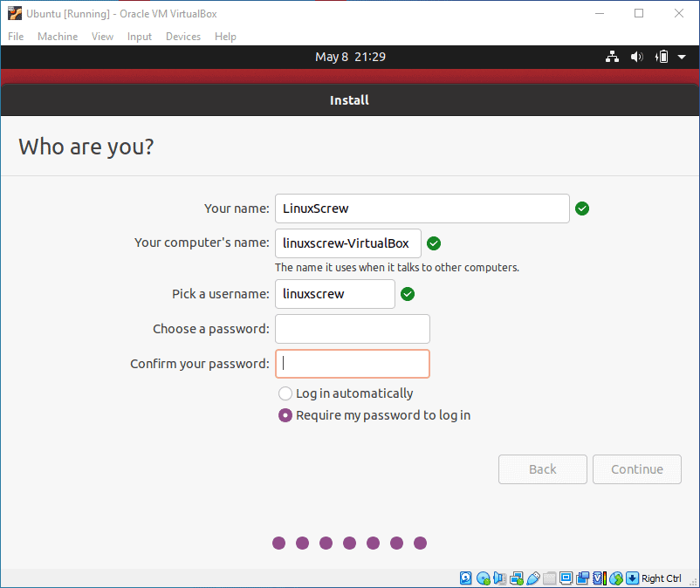The image size is (700, 588).
Task: Click the 'Who are you?' heading
Action: tap(86, 147)
